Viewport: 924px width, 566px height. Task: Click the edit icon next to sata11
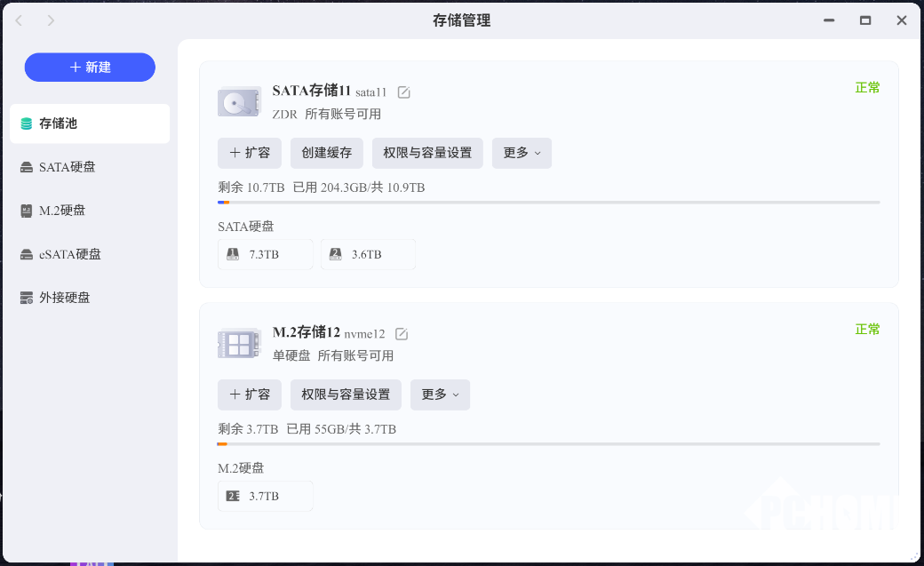(x=404, y=92)
